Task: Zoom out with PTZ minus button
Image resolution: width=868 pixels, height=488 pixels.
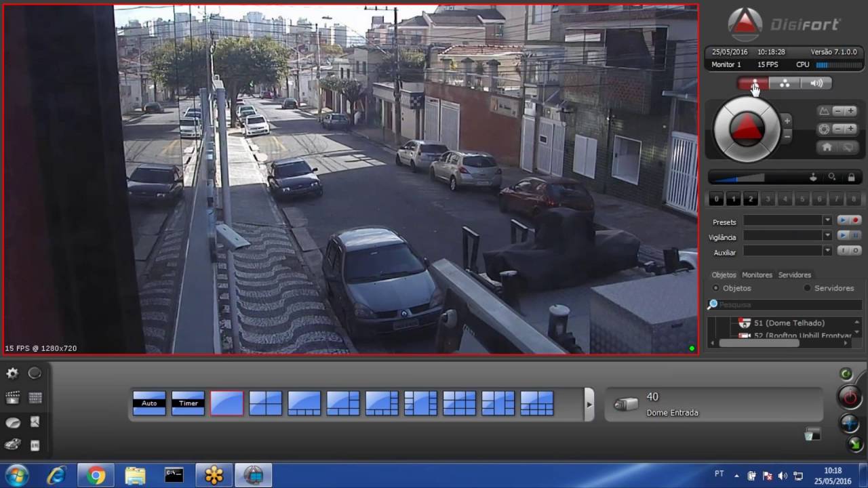Action: pos(787,136)
